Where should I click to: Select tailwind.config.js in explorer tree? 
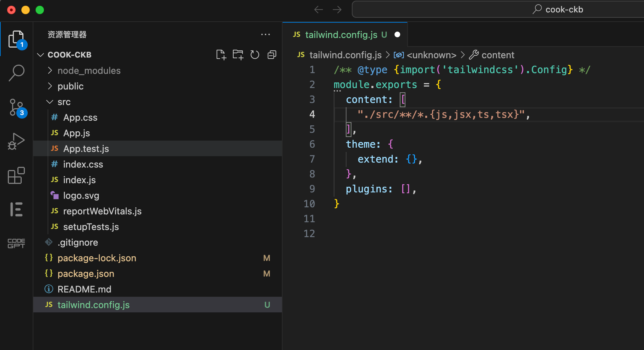coord(158,305)
